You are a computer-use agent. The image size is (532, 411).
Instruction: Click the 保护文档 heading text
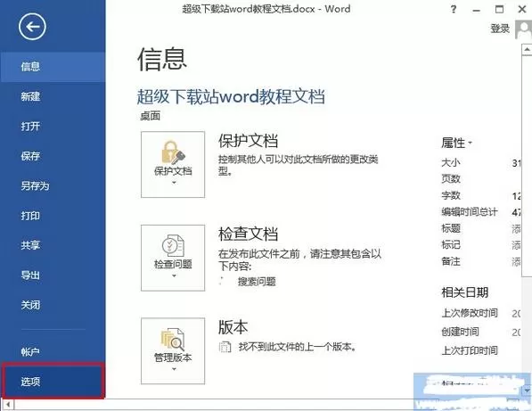pyautogui.click(x=248, y=141)
